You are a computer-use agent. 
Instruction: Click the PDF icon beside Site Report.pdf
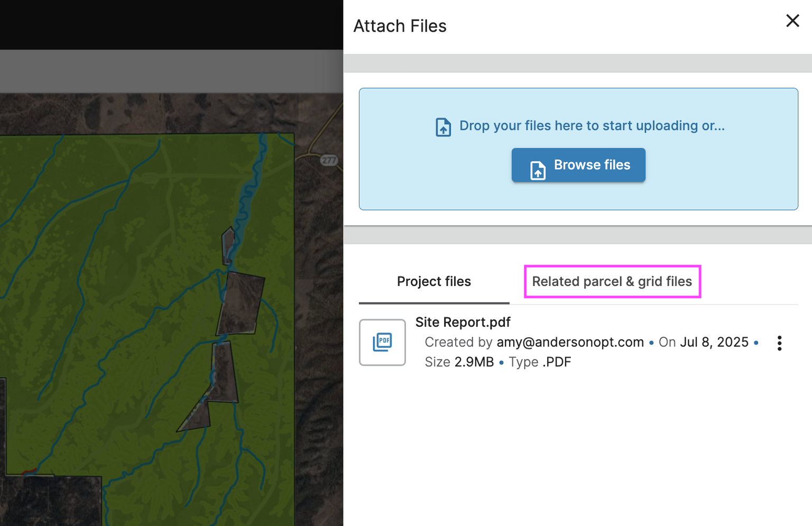[382, 343]
